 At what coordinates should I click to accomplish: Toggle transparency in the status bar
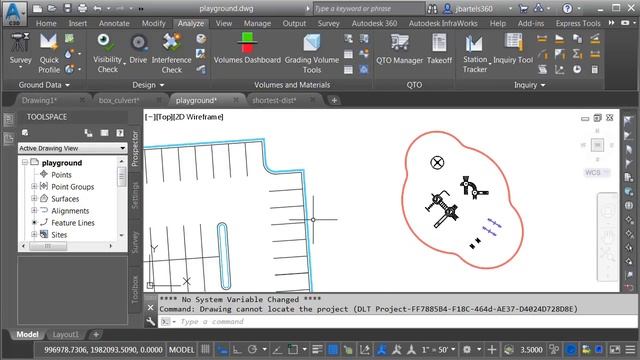click(333, 349)
